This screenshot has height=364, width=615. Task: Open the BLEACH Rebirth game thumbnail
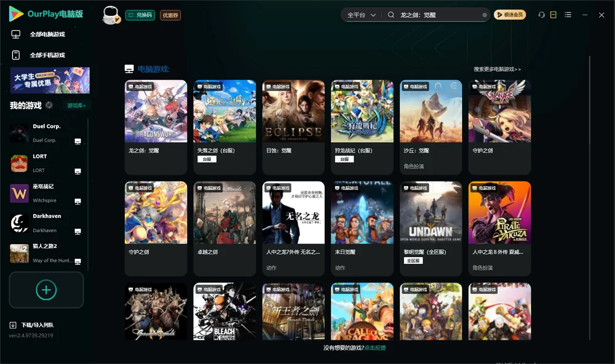224,312
